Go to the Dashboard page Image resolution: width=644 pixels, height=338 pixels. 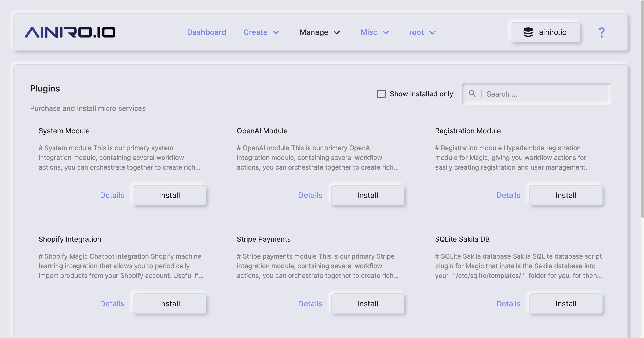206,32
